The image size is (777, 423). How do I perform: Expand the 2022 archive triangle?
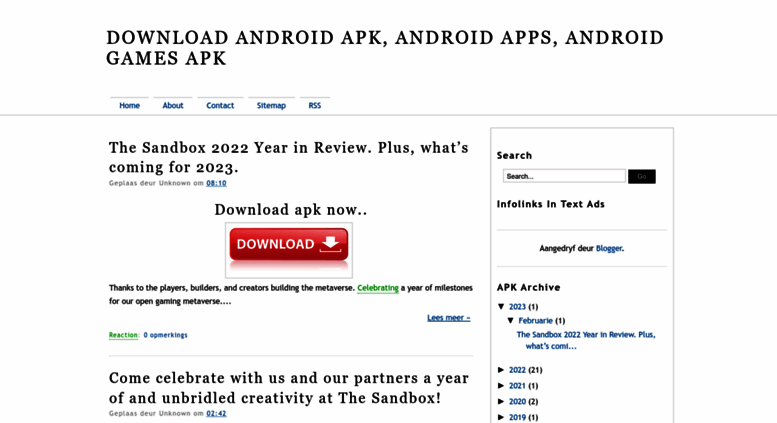[x=501, y=370]
